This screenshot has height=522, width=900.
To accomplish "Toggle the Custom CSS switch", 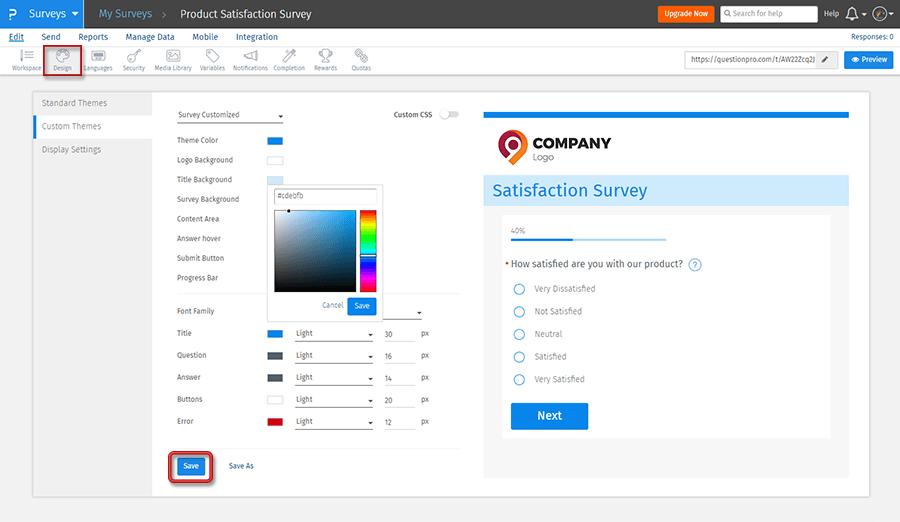I will (449, 114).
